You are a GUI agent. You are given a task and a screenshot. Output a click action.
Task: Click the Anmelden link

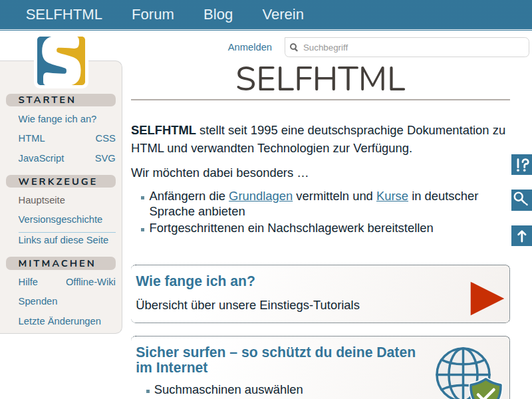coord(250,47)
